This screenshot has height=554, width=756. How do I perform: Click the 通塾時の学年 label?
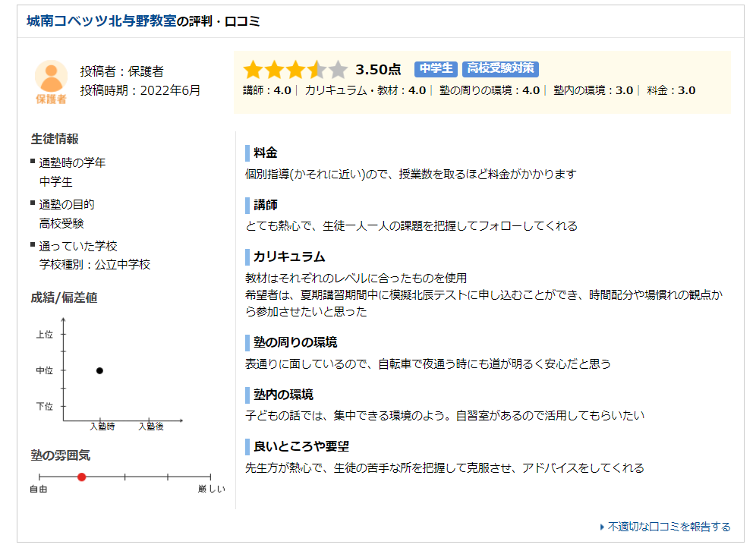pyautogui.click(x=72, y=162)
